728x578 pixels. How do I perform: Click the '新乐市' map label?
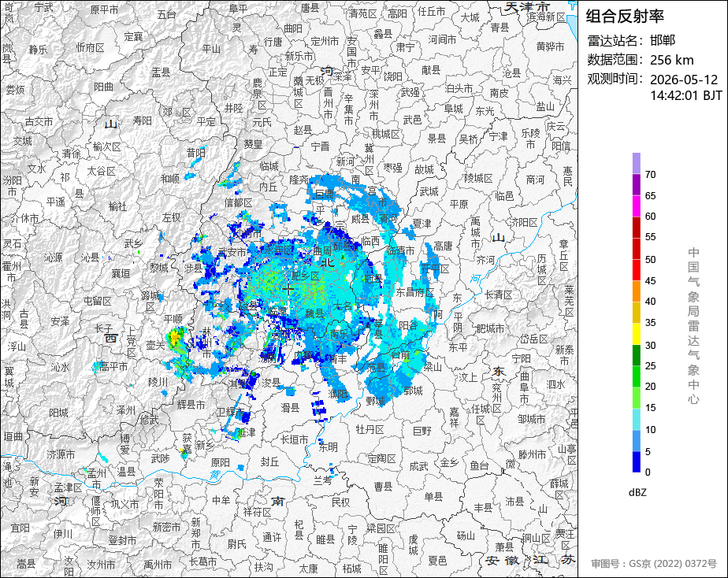299,56
